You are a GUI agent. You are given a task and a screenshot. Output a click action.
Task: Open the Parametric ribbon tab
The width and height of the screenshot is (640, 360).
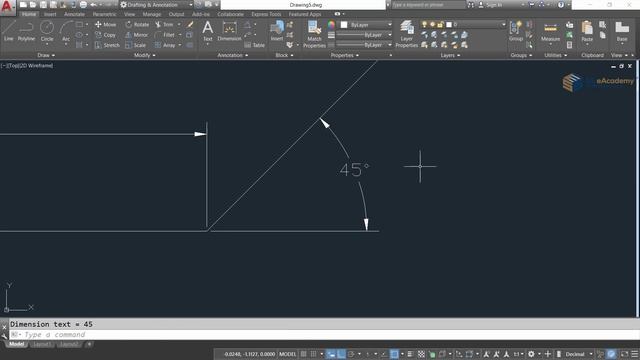tap(104, 14)
